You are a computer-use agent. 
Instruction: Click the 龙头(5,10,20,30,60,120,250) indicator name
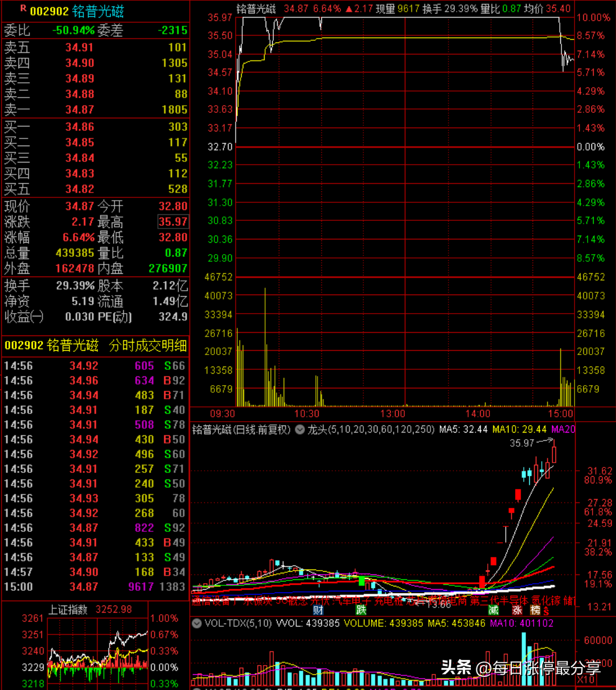[x=371, y=430]
